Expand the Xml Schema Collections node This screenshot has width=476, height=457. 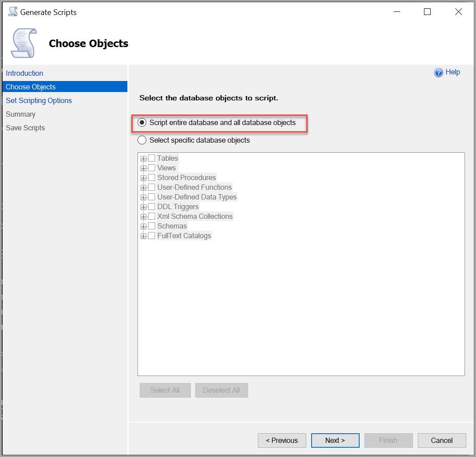click(143, 216)
